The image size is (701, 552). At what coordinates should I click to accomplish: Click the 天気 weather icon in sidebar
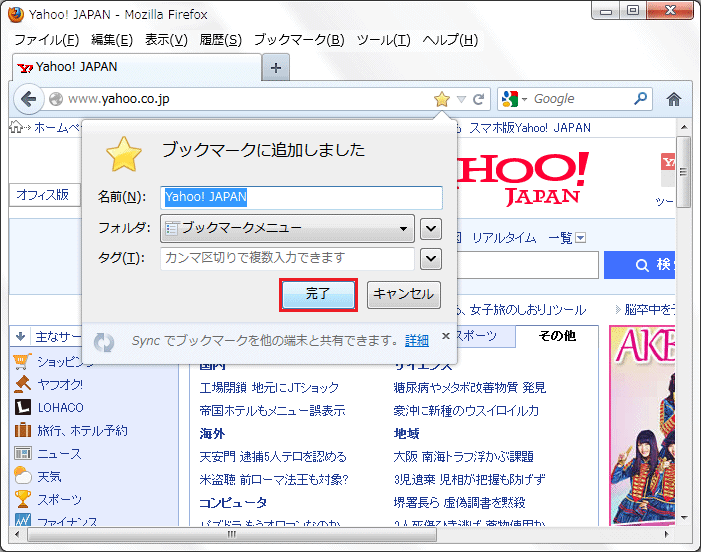click(x=22, y=477)
